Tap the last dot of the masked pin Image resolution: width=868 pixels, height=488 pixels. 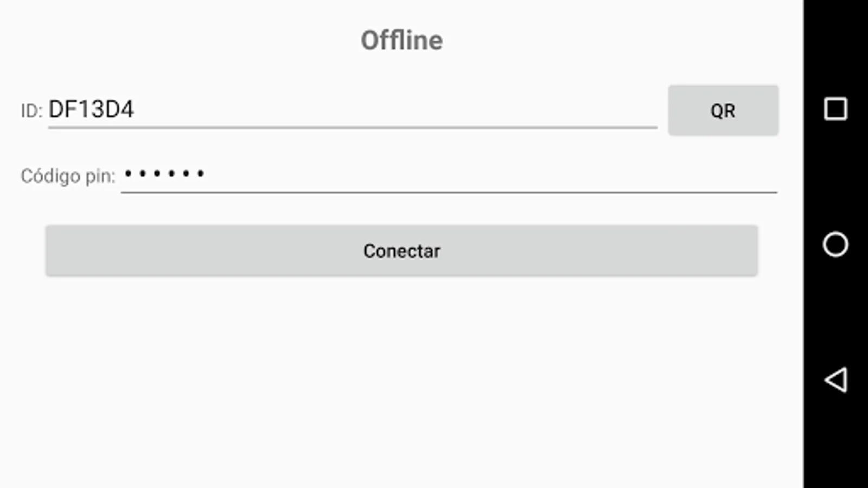click(x=200, y=174)
